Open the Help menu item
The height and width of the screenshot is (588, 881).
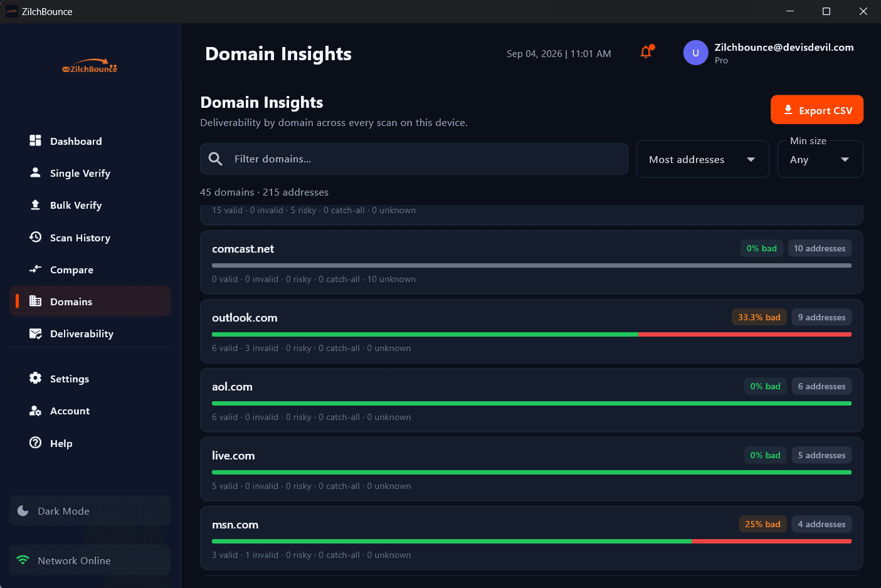pyautogui.click(x=90, y=443)
